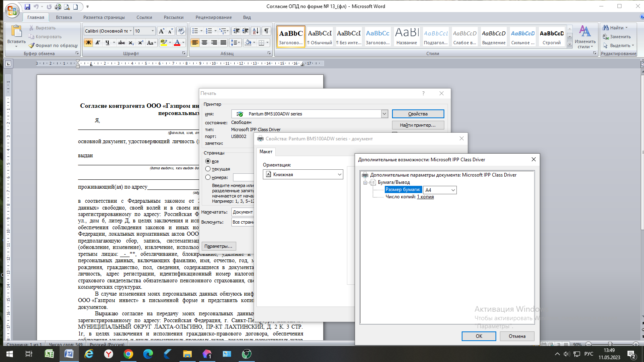644x362 pixels.
Task: Open the Напечатать Документ dropdown
Action: point(243,212)
